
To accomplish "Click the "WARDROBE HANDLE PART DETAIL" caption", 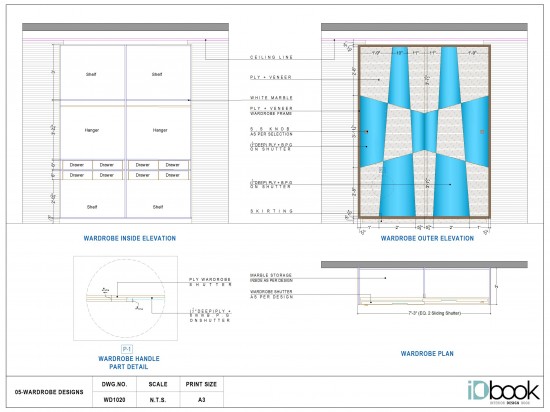I will pos(129,363).
